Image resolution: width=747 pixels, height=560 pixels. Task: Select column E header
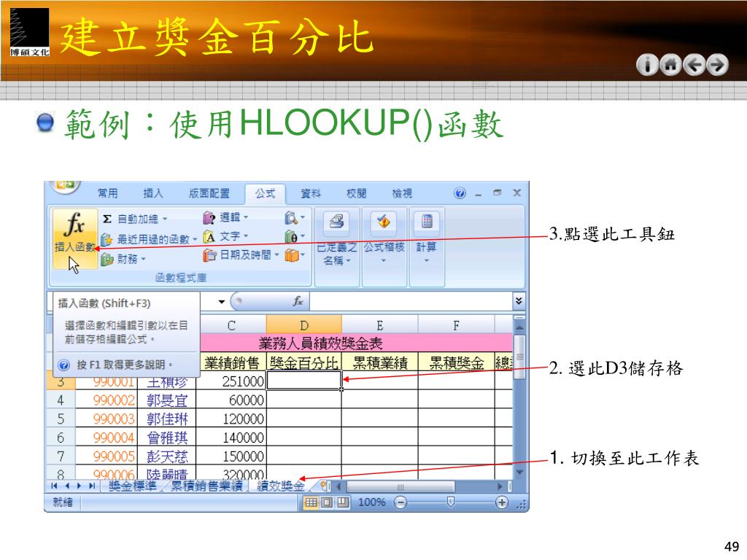379,325
